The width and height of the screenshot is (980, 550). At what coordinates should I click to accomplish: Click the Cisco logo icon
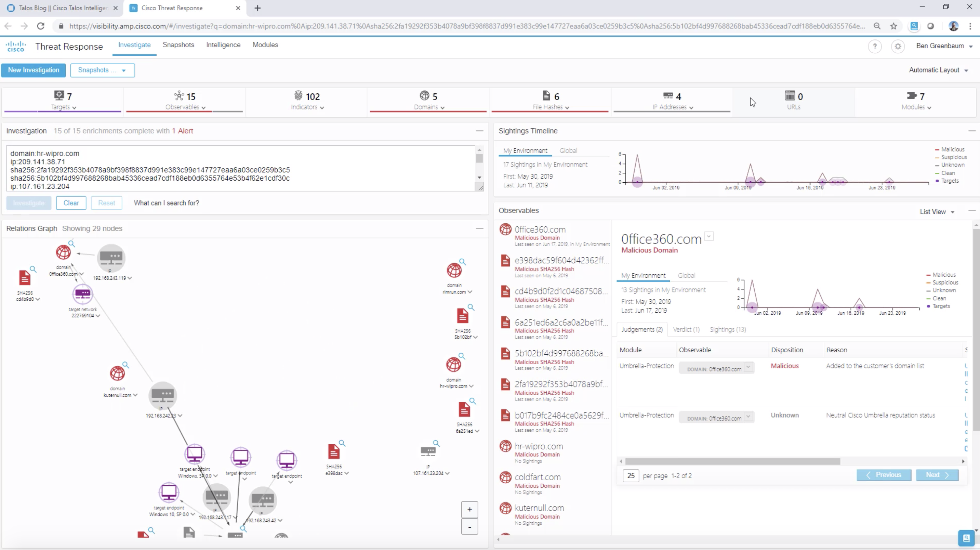click(16, 46)
